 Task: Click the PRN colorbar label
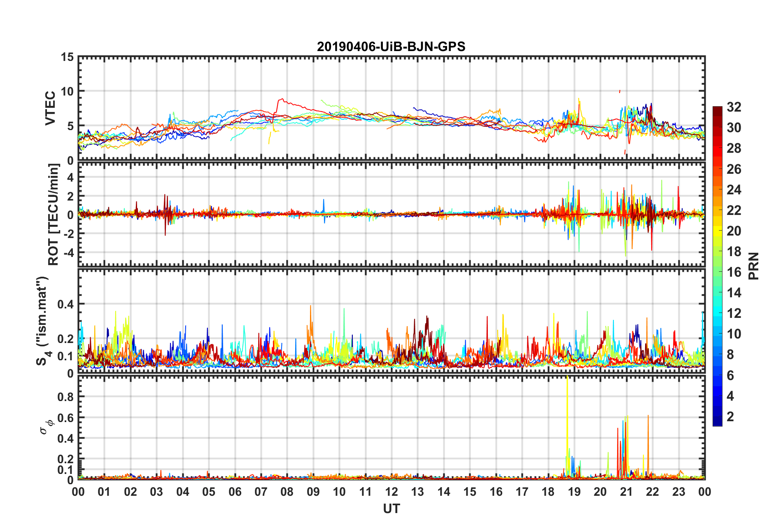753,266
